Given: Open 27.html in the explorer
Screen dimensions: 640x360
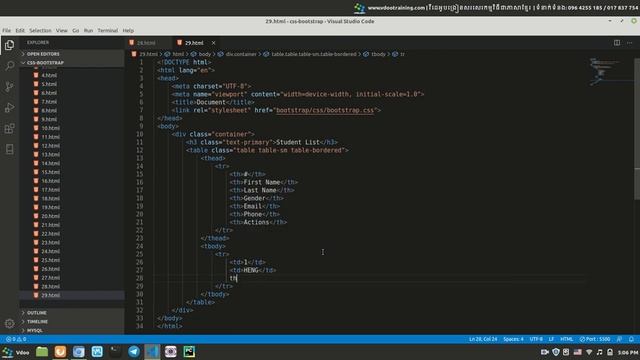Looking at the screenshot, I should pos(50,278).
